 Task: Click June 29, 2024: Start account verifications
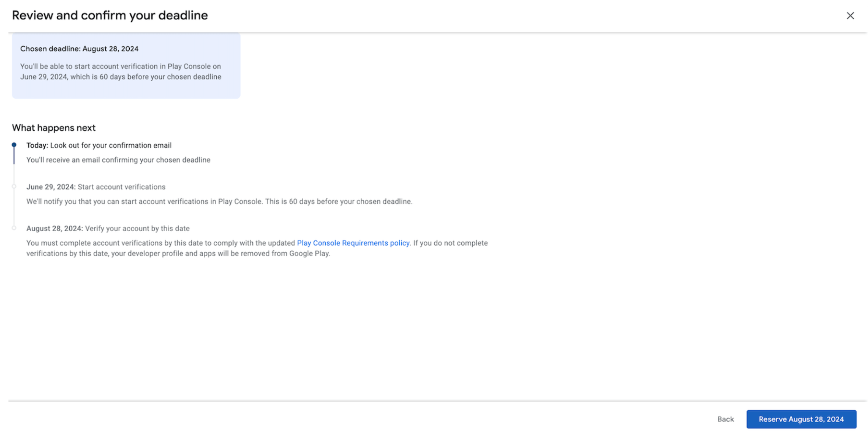click(96, 187)
